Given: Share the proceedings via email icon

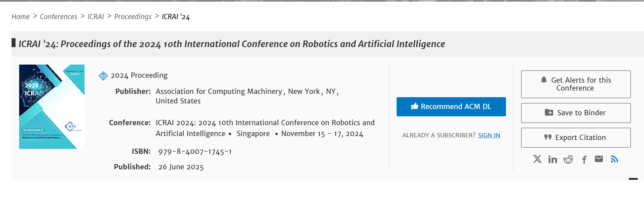Looking at the screenshot, I should click(x=599, y=159).
